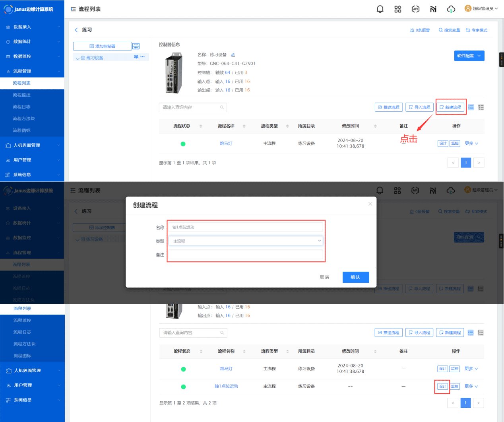Image resolution: width=504 pixels, height=422 pixels.
Task: Click red-boxed 设计 for 轴1点位运动
Action: [x=442, y=386]
